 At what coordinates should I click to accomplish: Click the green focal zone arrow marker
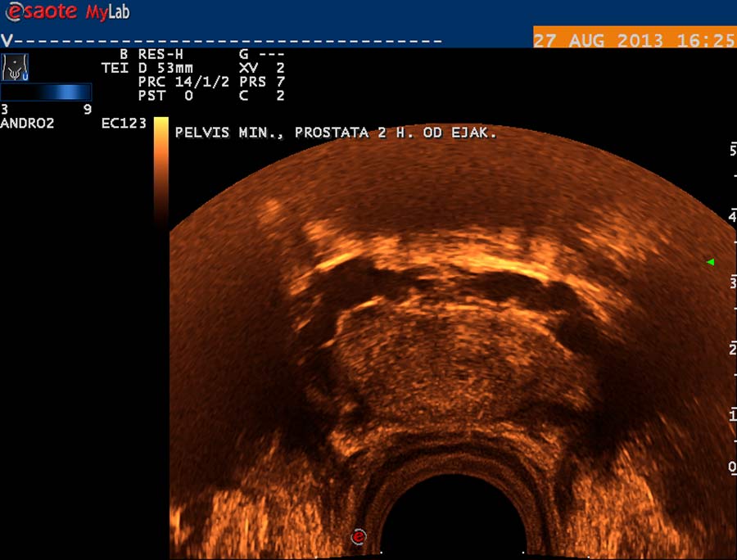click(710, 262)
